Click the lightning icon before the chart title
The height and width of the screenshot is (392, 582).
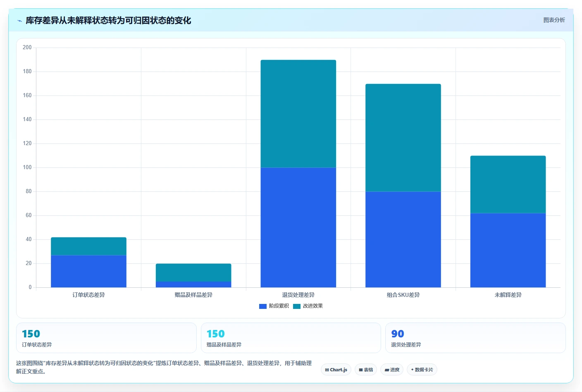19,21
